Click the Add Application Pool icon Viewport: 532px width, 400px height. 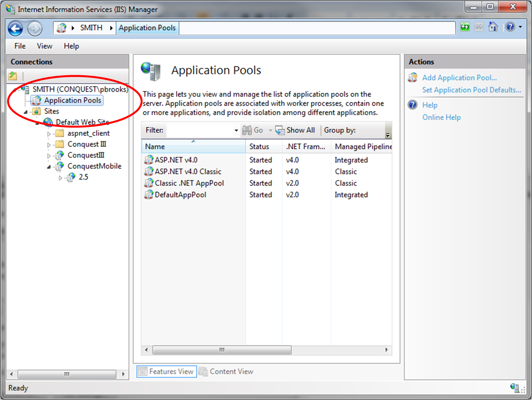tap(413, 77)
